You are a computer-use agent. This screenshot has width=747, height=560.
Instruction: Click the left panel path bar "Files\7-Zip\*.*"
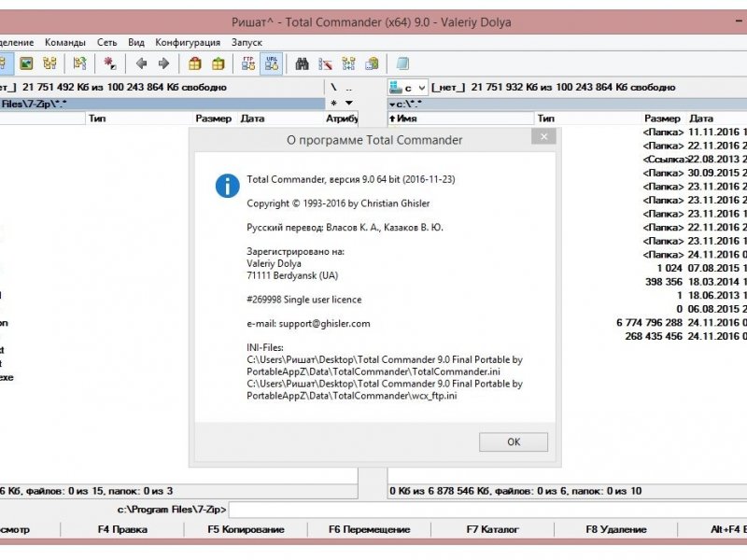[162, 104]
